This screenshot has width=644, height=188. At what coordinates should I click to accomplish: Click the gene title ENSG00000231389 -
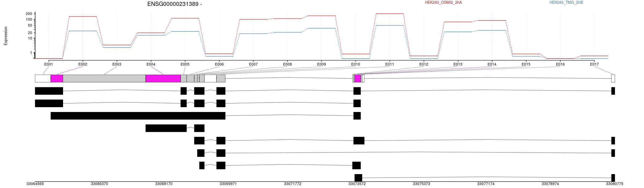(x=175, y=4)
